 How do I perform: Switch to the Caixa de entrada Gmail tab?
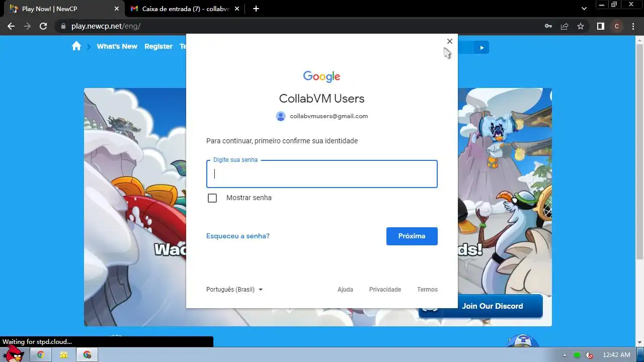pyautogui.click(x=185, y=9)
